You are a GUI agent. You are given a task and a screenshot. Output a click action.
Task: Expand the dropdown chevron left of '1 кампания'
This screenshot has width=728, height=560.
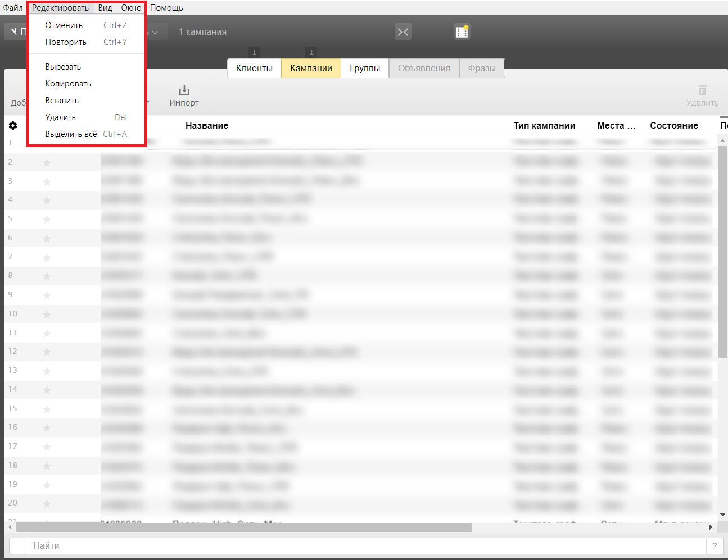[156, 33]
